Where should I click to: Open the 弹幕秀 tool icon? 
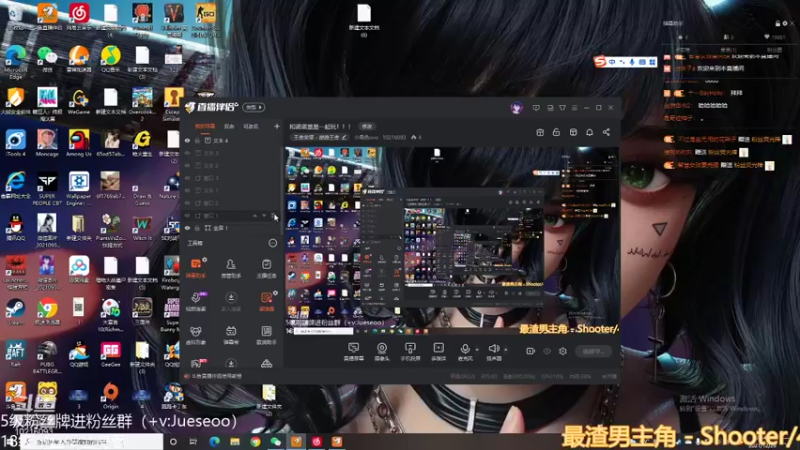point(231,335)
